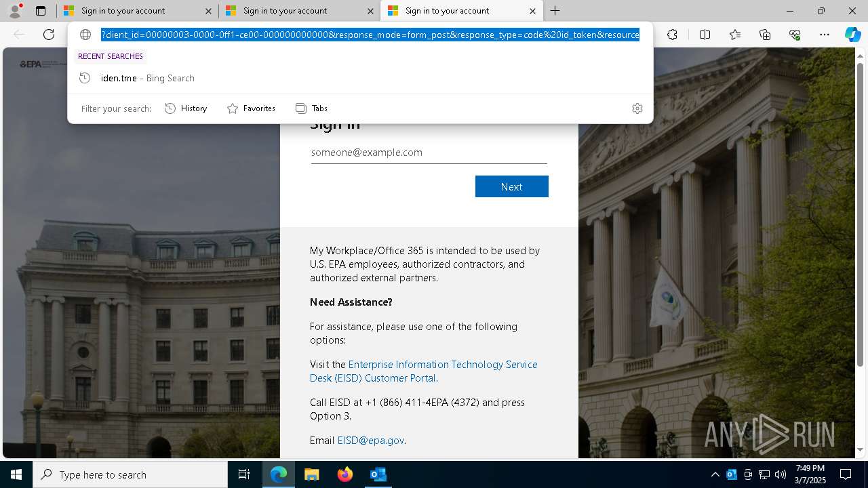Click scrollbar down arrow
This screenshot has height=488, width=868.
pos(861,449)
